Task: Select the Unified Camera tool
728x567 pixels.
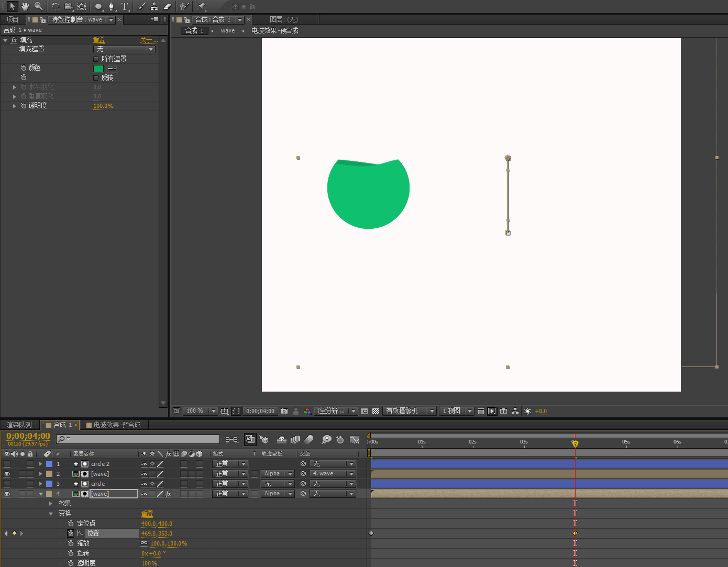Action: click(x=69, y=6)
